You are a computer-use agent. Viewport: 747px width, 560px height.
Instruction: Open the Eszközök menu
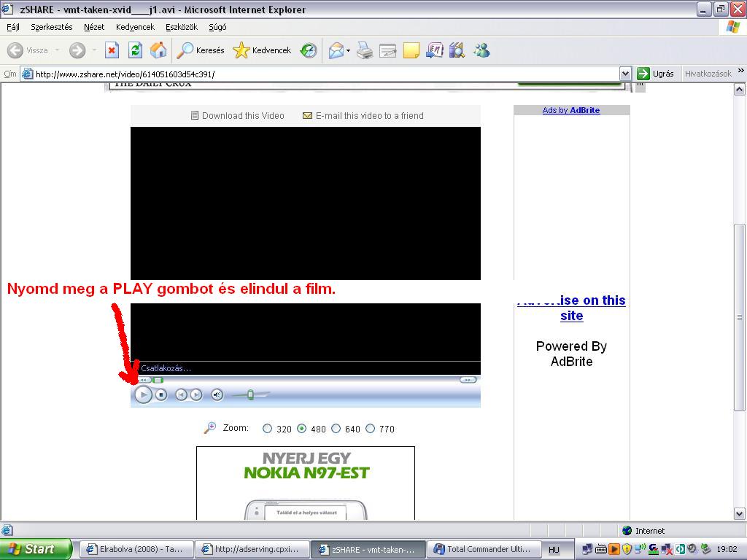click(182, 27)
